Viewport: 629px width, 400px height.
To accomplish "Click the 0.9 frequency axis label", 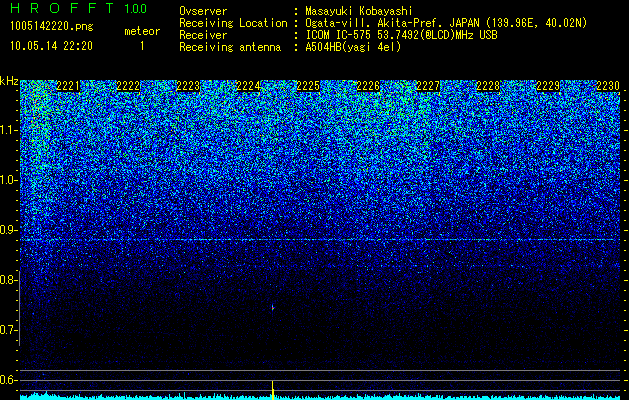I will point(8,230).
